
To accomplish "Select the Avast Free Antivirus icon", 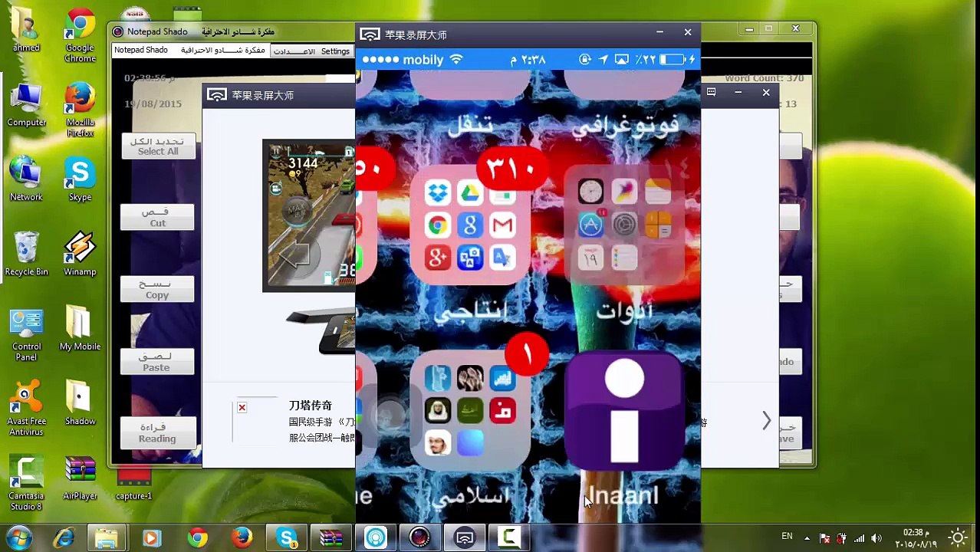I will (26, 409).
